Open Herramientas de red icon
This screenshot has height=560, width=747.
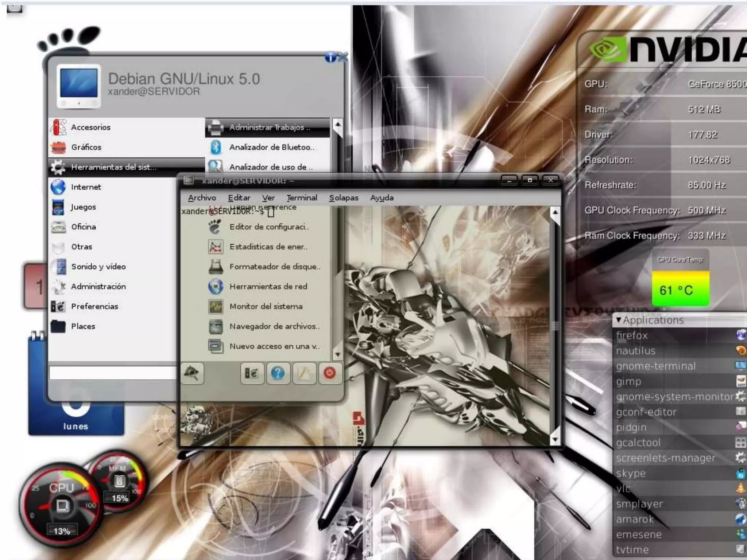(216, 287)
